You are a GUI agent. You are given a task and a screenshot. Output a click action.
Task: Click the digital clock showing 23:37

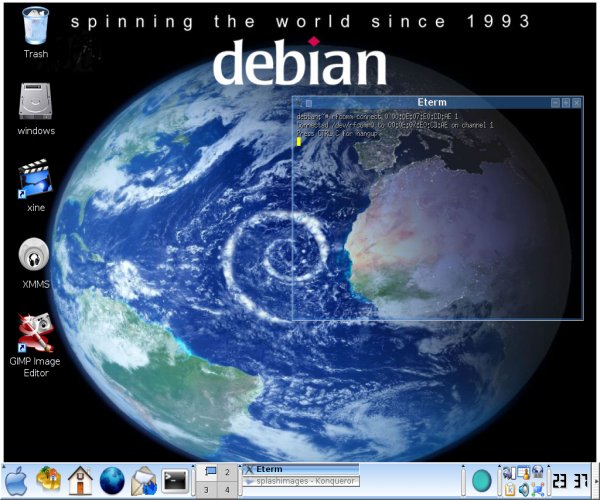point(570,481)
